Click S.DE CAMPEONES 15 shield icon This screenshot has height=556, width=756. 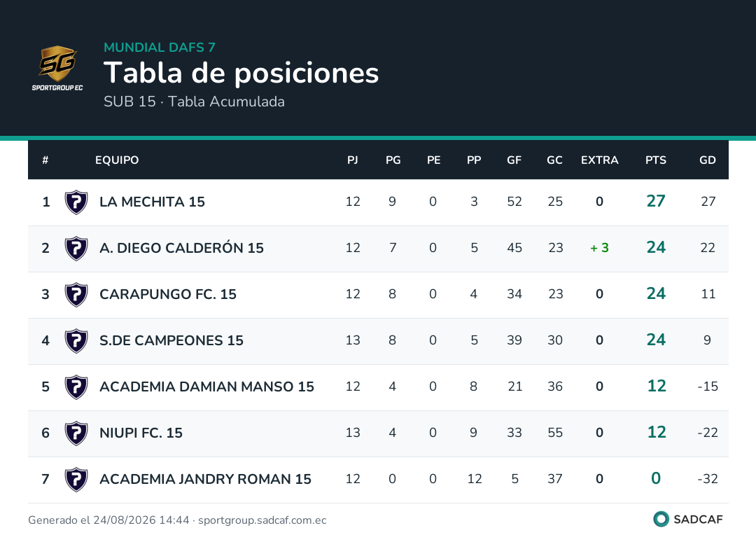pos(76,341)
